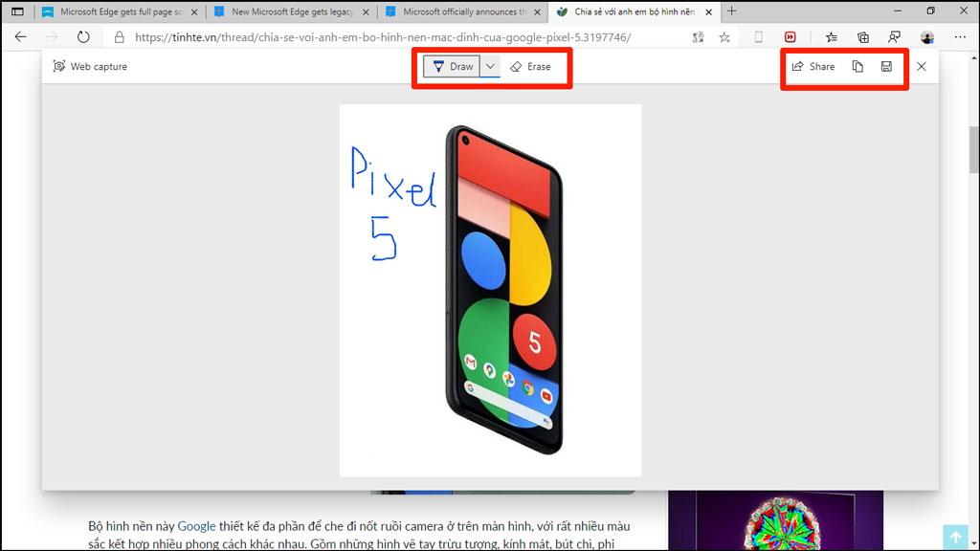This screenshot has height=551, width=980.
Task: Open Settings and more menu
Action: click(x=960, y=37)
